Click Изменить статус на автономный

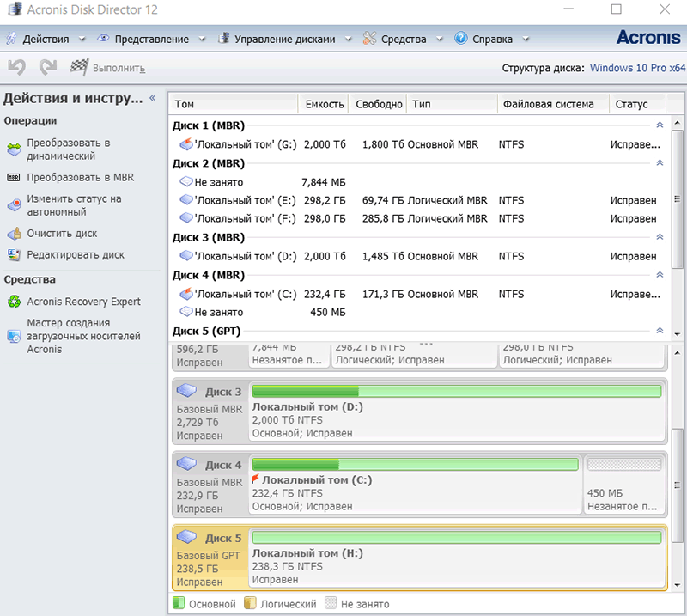click(74, 205)
